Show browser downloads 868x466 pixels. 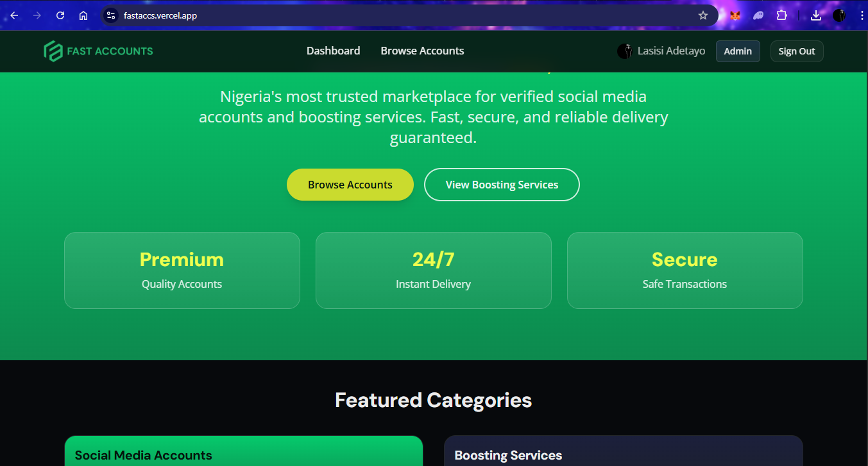click(816, 15)
